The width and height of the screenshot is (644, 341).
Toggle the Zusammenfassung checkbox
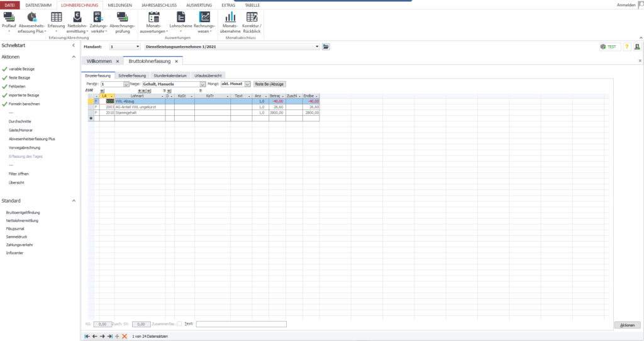[x=180, y=324]
